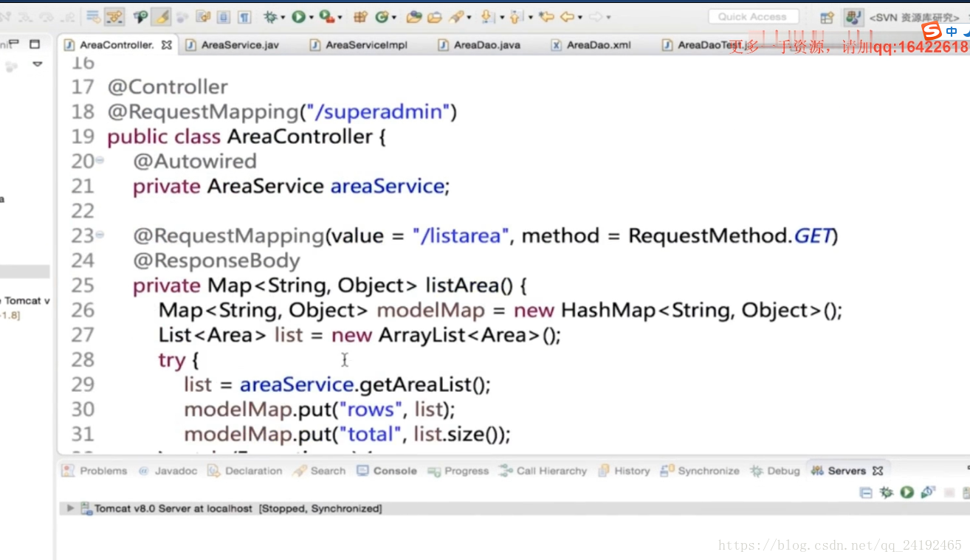Click the Publish to server icon in Servers view
970x560 pixels.
pyautogui.click(x=966, y=492)
